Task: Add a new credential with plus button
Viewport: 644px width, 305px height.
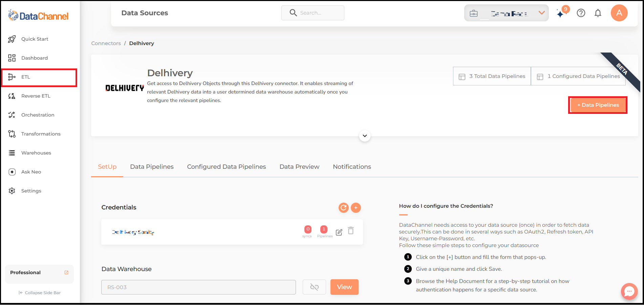Action: click(356, 208)
